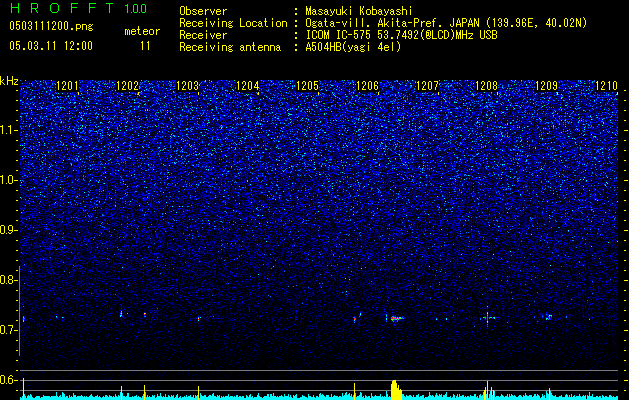Click the 1201 time axis label
Viewport: 629px width, 400px height.
67,86
